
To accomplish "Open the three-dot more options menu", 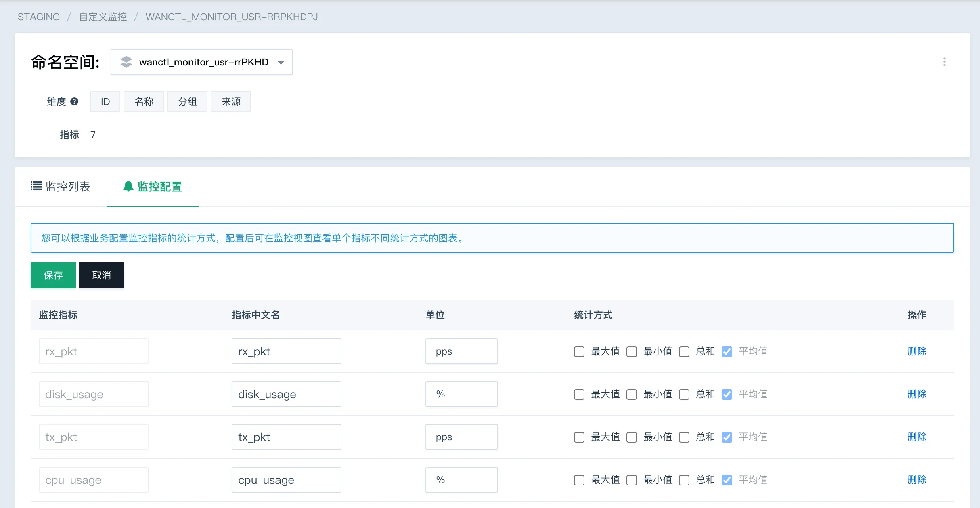I will tap(944, 62).
